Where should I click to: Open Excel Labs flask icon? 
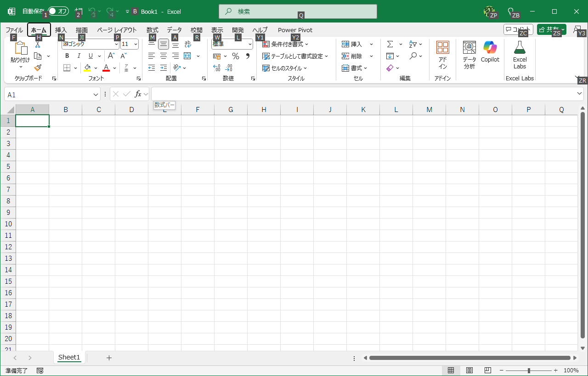click(x=520, y=54)
